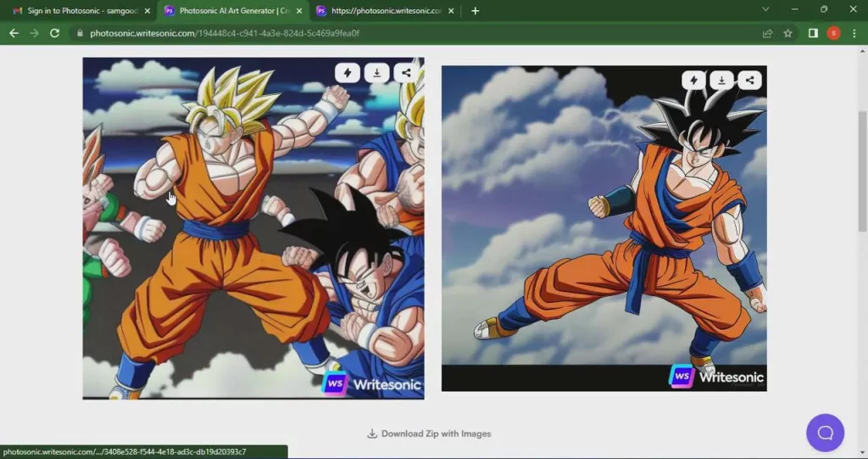Switch to the third photosonic.writesonic tab
Viewport: 868px width, 459px height.
380,11
